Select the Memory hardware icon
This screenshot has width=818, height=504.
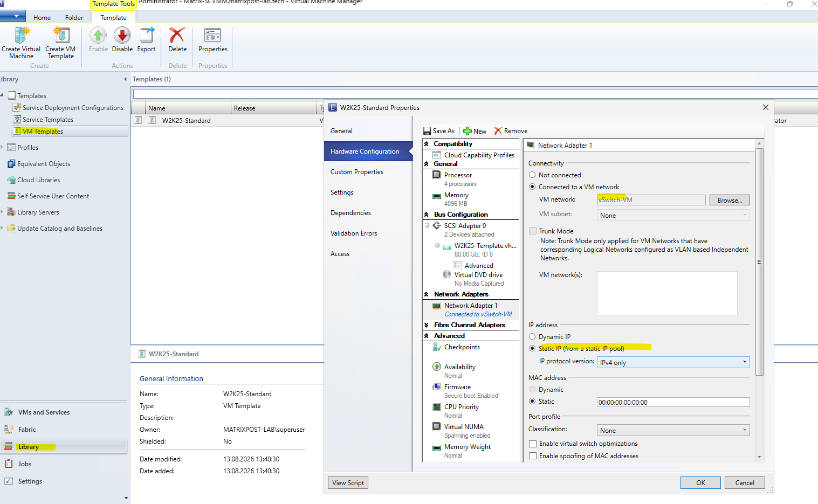(437, 196)
